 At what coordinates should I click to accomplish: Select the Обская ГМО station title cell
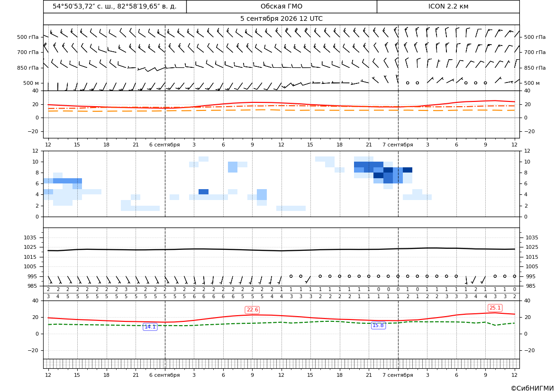pos(282,6)
